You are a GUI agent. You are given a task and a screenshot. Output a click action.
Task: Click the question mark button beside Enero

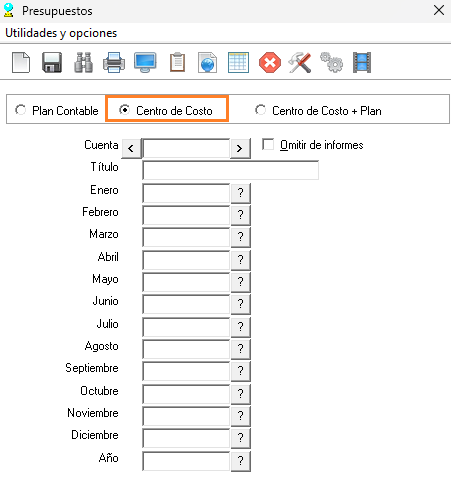(240, 193)
